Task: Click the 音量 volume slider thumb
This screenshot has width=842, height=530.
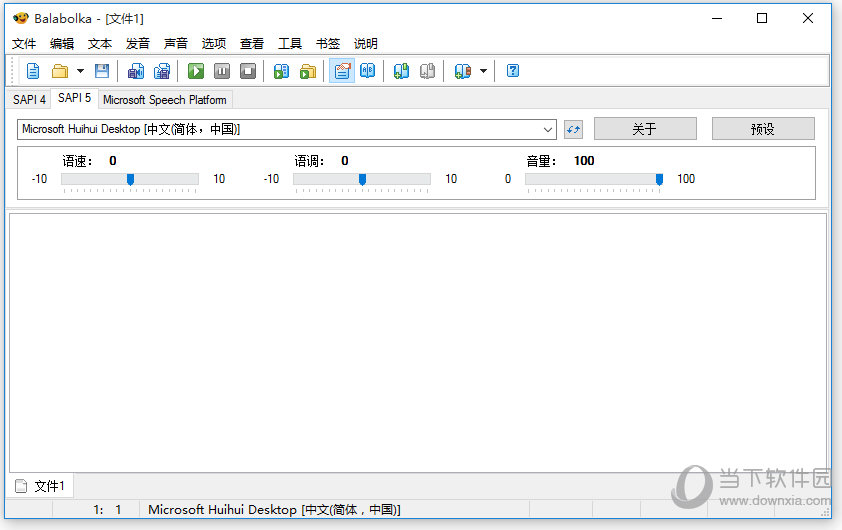Action: coord(659,179)
